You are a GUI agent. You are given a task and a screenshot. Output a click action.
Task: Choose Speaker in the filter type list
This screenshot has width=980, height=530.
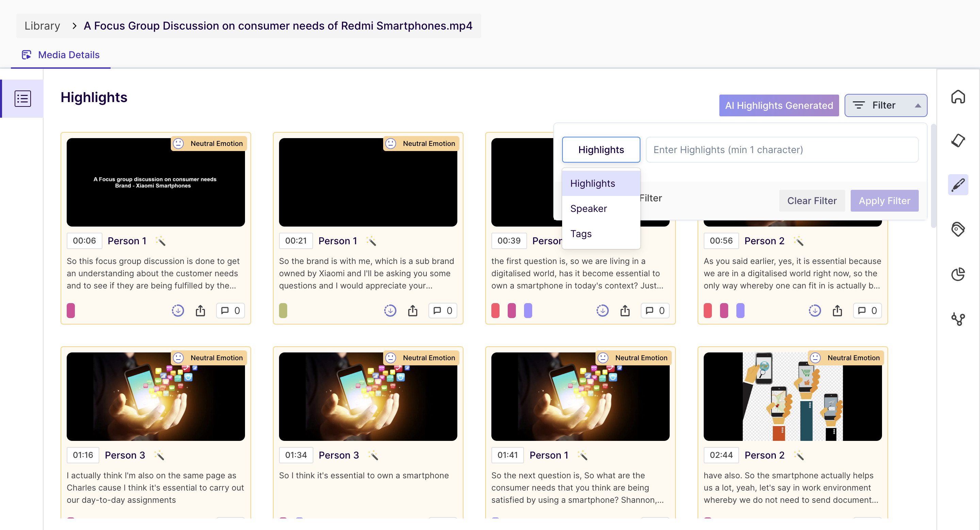(601, 208)
